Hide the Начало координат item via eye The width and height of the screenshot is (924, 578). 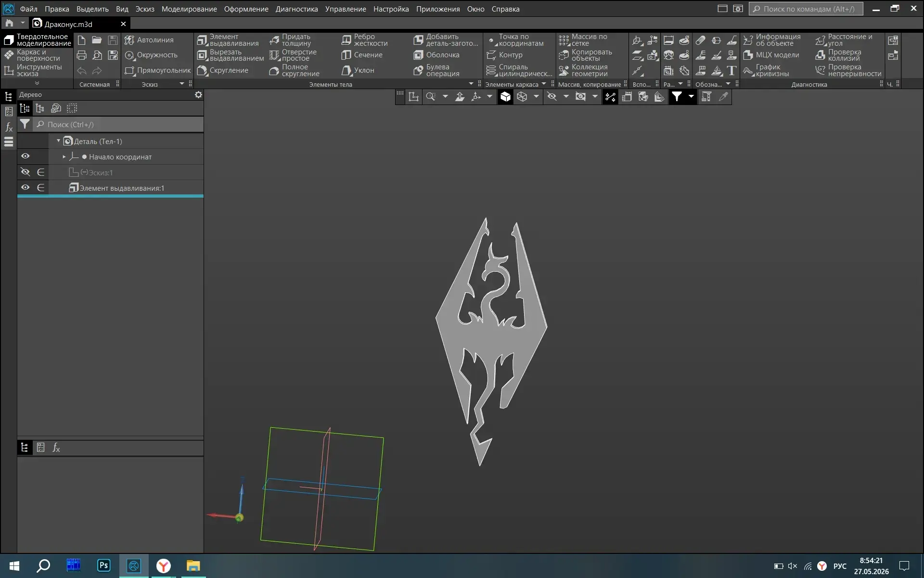tap(26, 156)
